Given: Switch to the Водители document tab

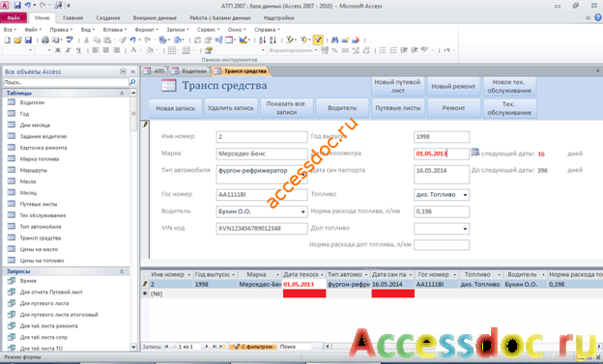Looking at the screenshot, I should pos(189,71).
